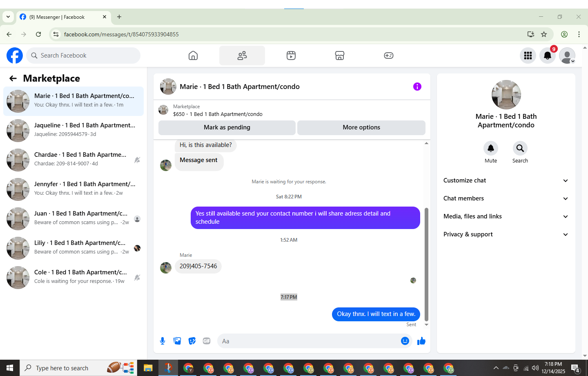
Task: Click chat scroll down arrow
Action: click(x=426, y=325)
